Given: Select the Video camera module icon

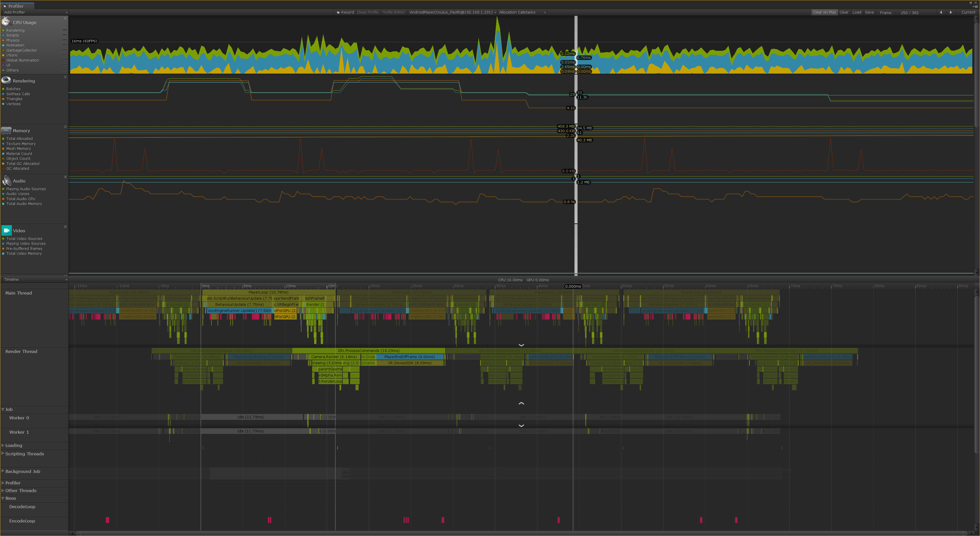Looking at the screenshot, I should tap(6, 230).
